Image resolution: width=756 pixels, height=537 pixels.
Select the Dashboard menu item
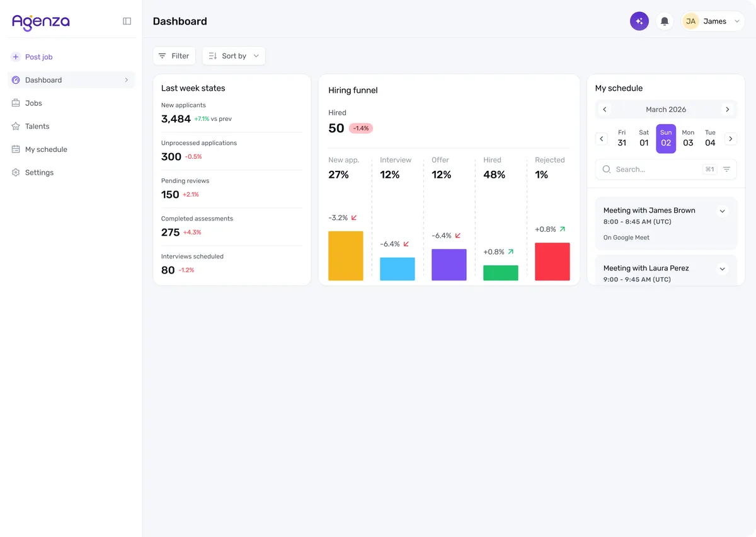[x=71, y=80]
